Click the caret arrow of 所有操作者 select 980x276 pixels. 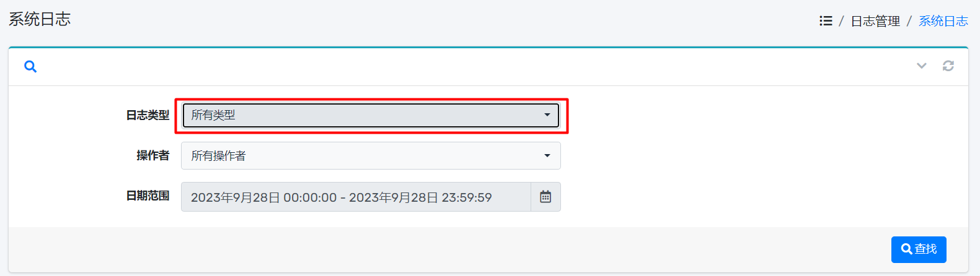point(547,155)
